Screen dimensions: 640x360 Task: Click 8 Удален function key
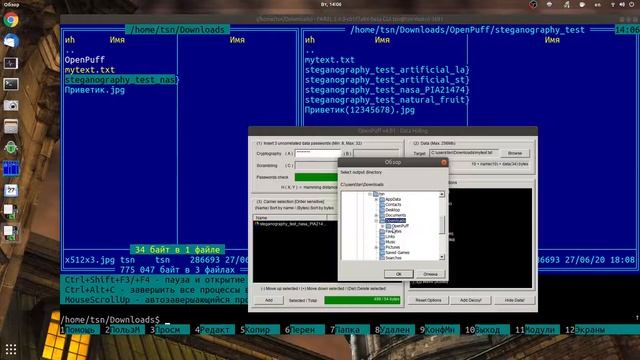point(395,329)
